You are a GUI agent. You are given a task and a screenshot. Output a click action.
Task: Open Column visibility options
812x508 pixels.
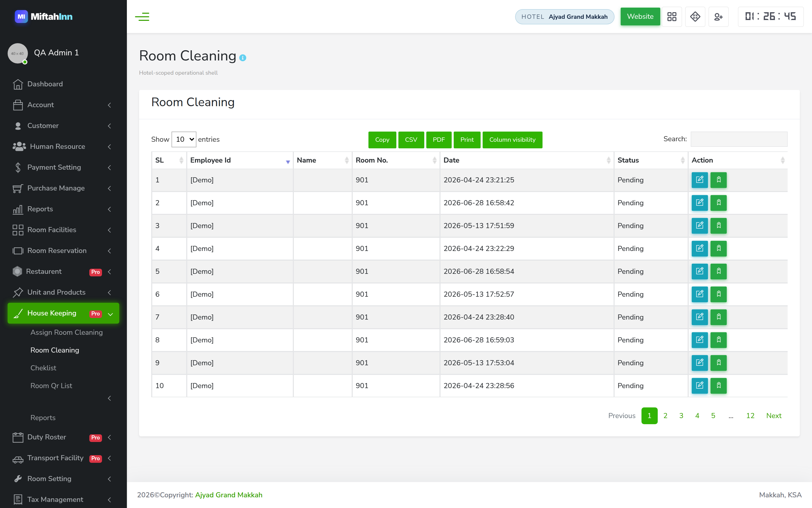(512, 140)
